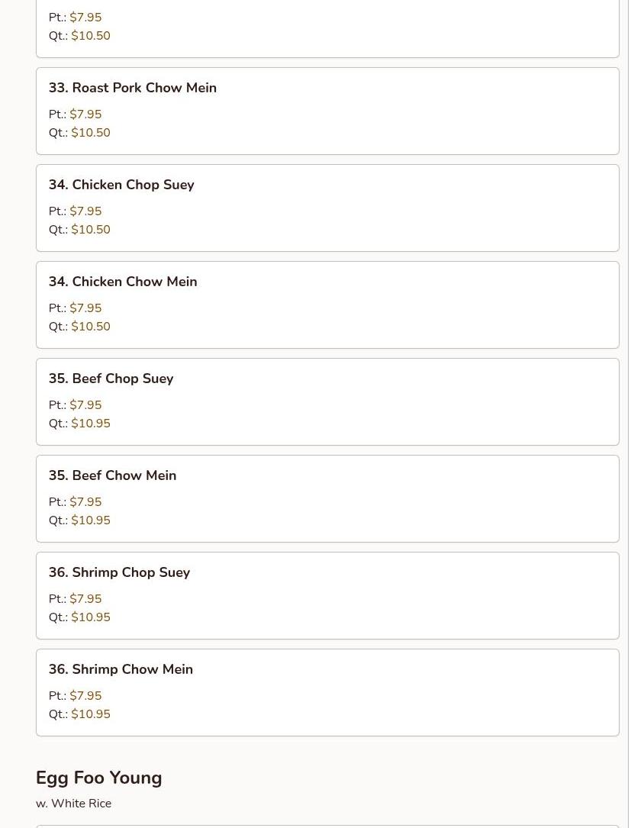The width and height of the screenshot is (644, 828).
Task: Click the w. White Rice subtitle text
Action: (x=73, y=803)
